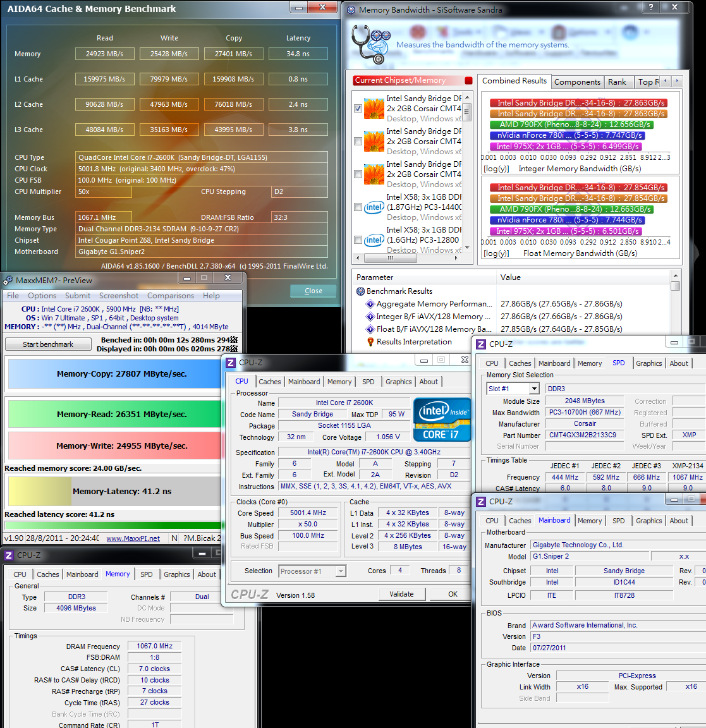
Task: Click first Intel Sandy Bridge flower icon
Action: 374,109
